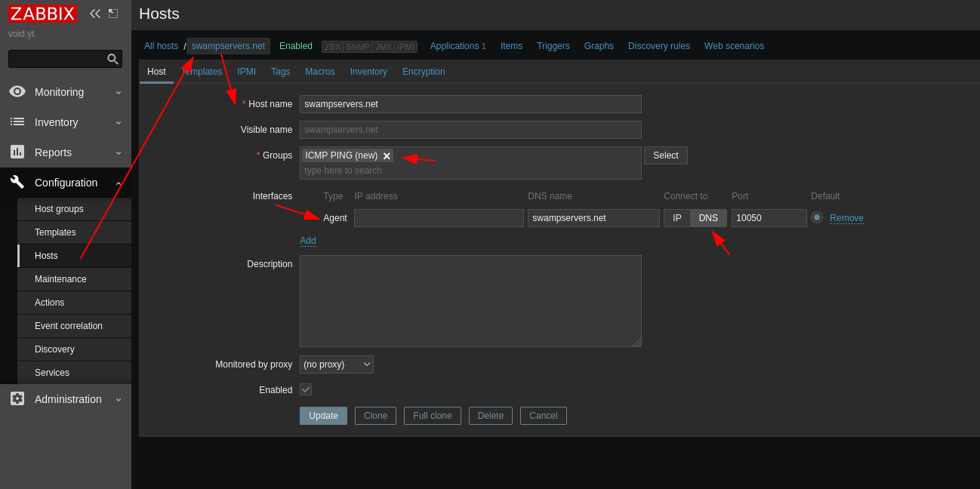Click Select button for Groups
The height and width of the screenshot is (489, 980).
(x=666, y=155)
